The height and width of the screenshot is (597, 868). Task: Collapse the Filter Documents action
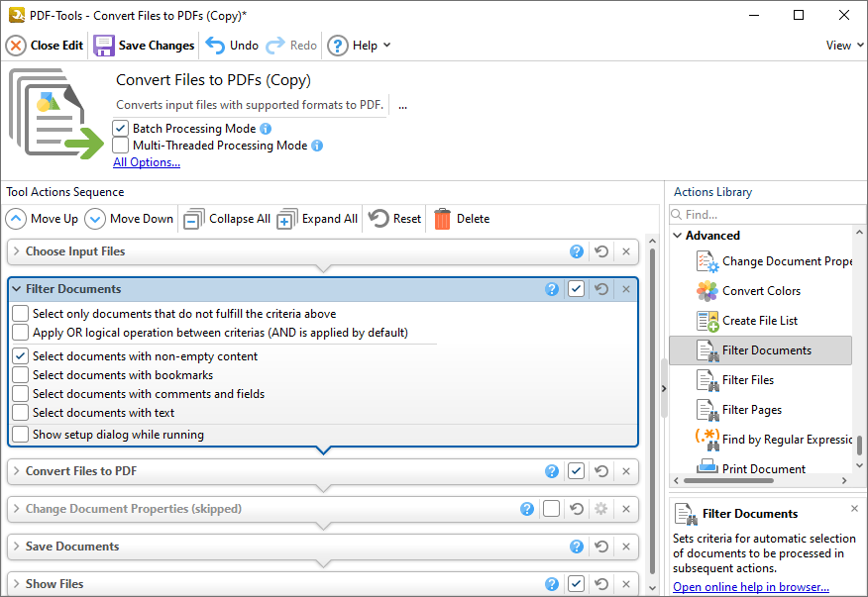tap(17, 289)
